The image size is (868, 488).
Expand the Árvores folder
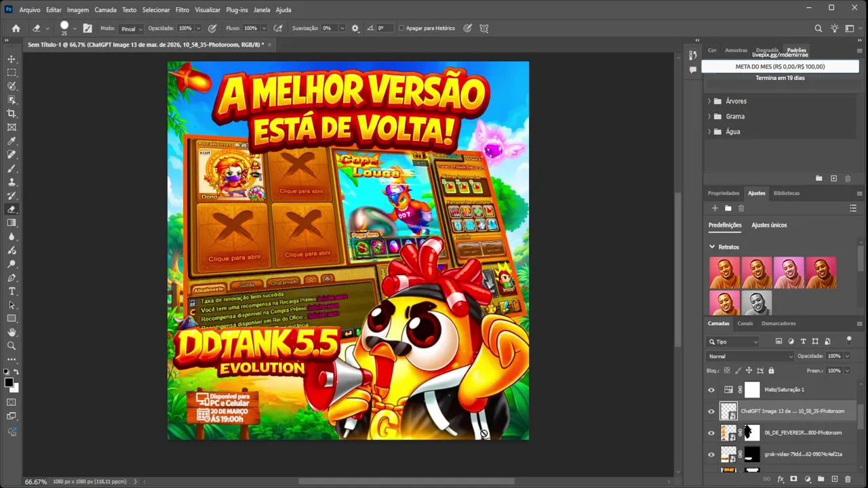click(709, 101)
